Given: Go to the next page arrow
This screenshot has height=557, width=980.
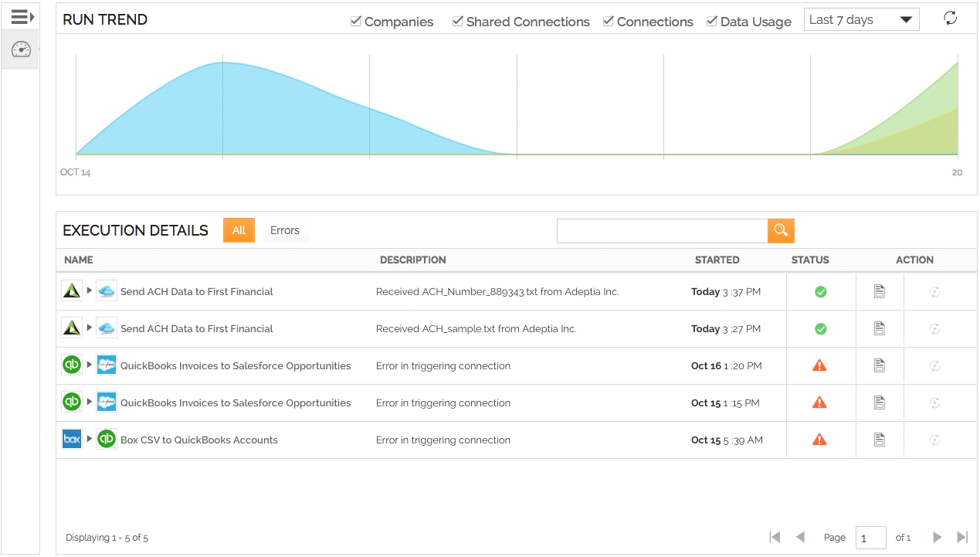Looking at the screenshot, I should click(x=937, y=537).
